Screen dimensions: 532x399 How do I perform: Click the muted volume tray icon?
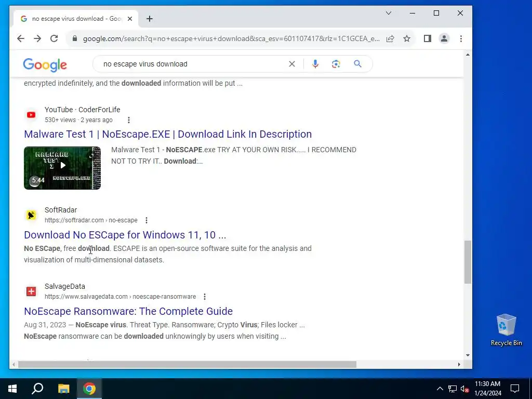(x=465, y=389)
